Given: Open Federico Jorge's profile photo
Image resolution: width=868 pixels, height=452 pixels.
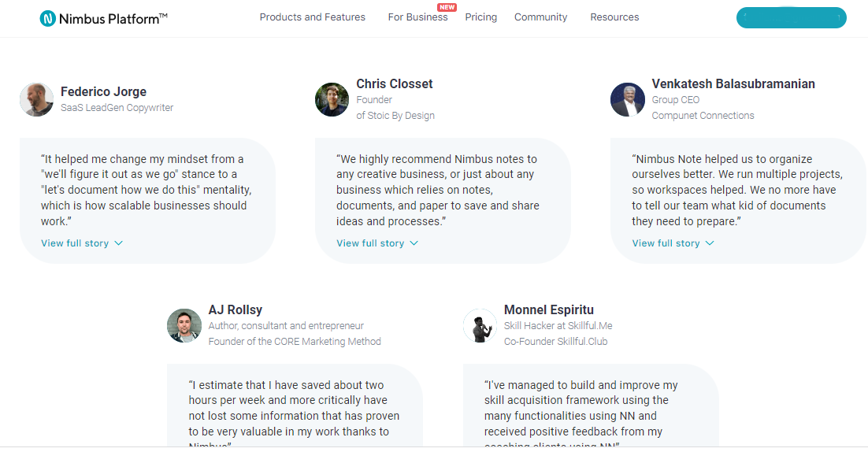Looking at the screenshot, I should [x=36, y=99].
